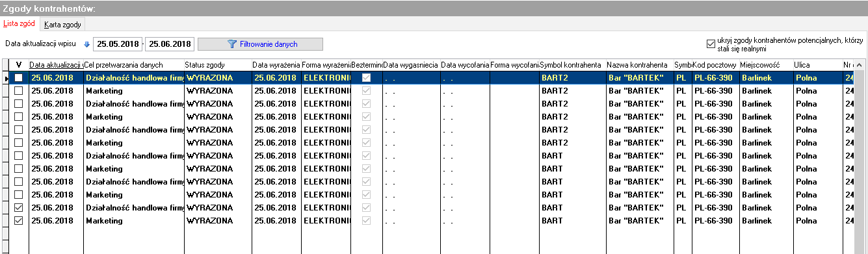The image size is (868, 254).
Task: Click the 'V' selection column header
Action: click(19, 66)
